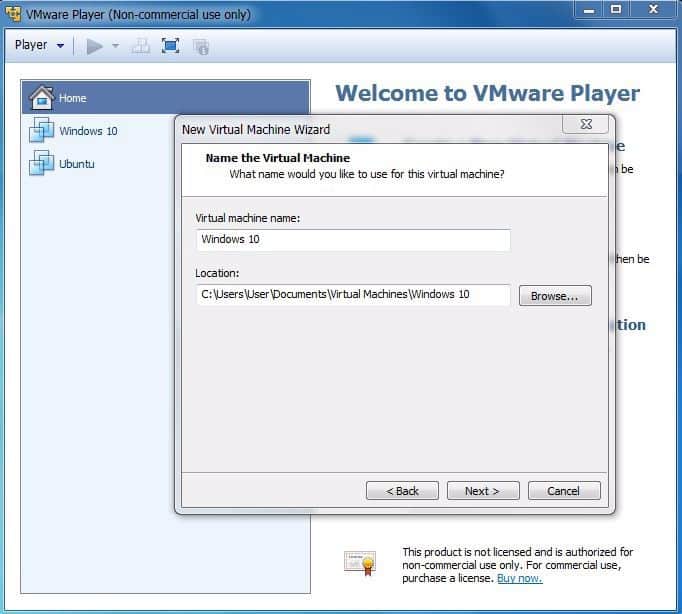
Task: Click the Windows 10 VM icon in the sidebar
Action: pyautogui.click(x=41, y=130)
